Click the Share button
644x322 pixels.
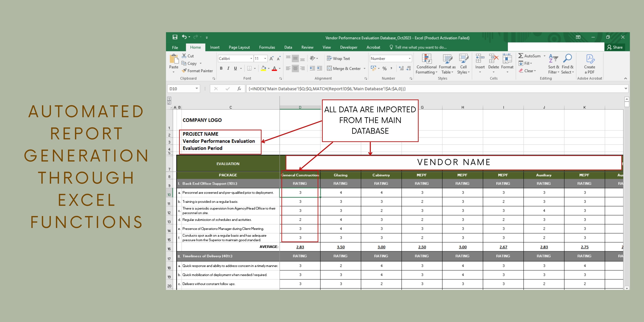[615, 47]
